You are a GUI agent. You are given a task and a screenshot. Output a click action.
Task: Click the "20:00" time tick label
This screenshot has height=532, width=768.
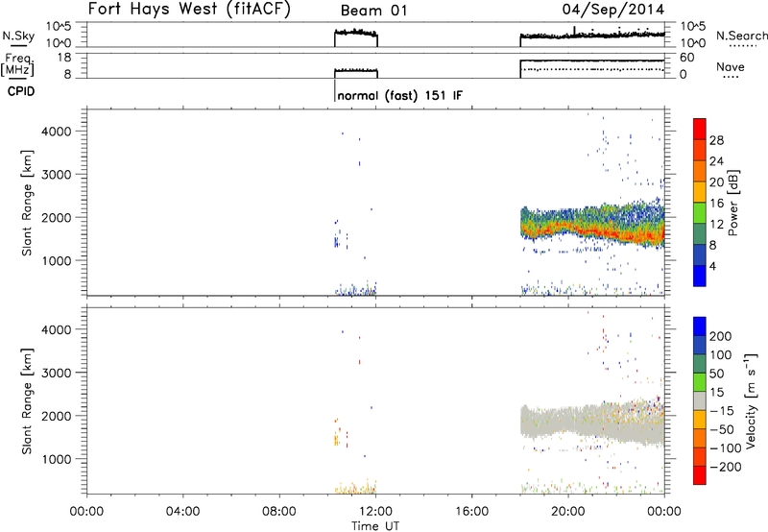568,512
